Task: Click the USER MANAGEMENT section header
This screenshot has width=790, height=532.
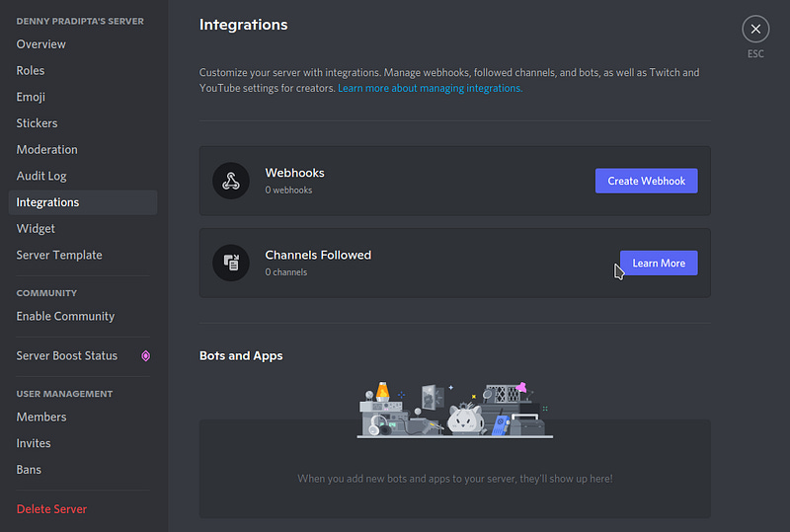Action: coord(64,394)
